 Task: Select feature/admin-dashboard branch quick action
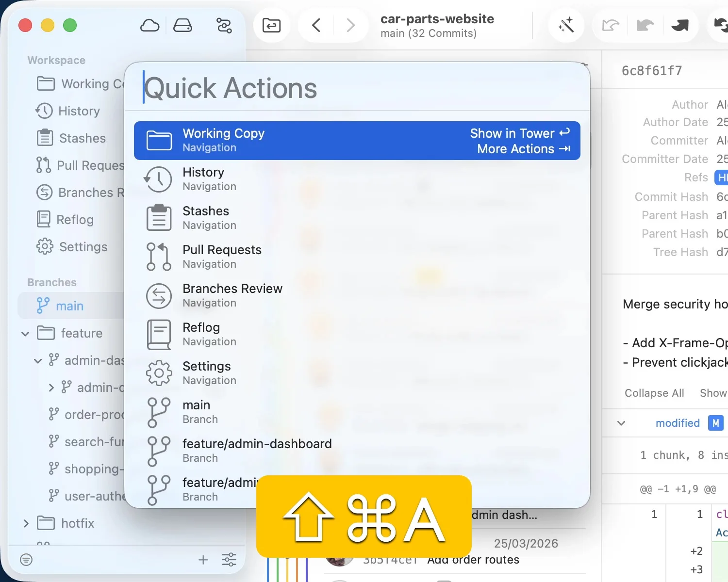point(357,451)
